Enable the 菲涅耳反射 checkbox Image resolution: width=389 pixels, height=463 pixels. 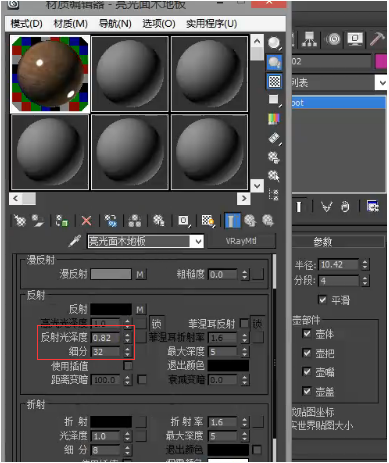click(x=244, y=323)
